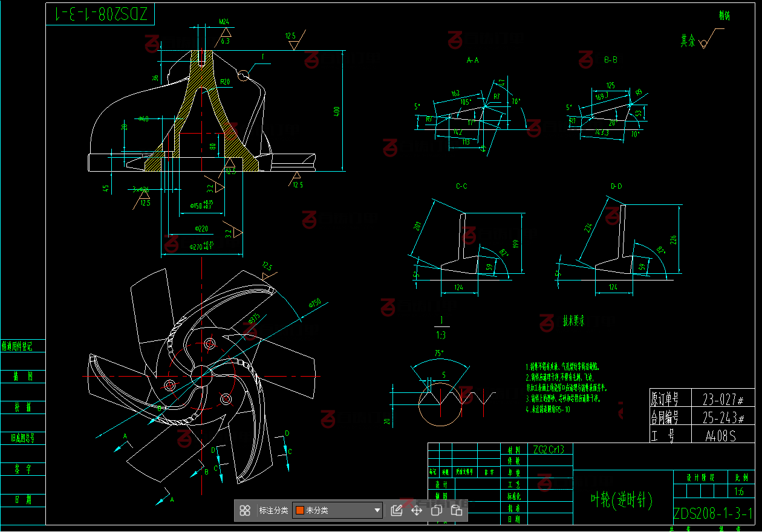Select the 23-027# original order number
This screenshot has height=532, width=762.
tap(723, 400)
